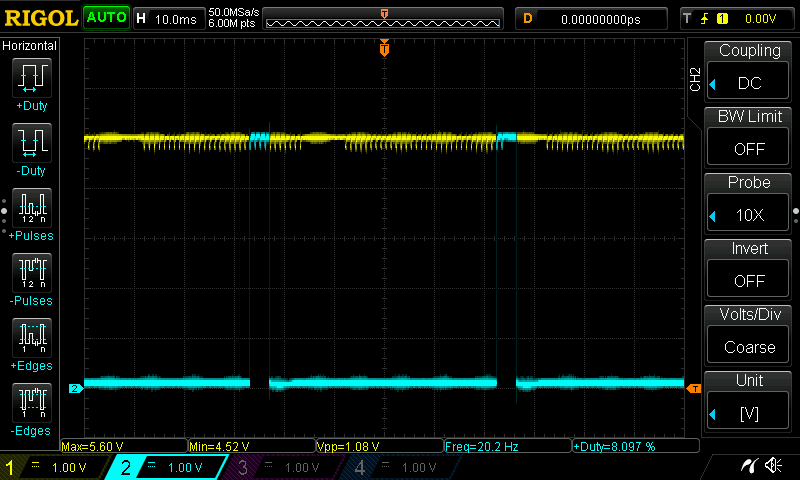Click the waveform memory overview bar
The image size is (800, 480).
point(383,19)
